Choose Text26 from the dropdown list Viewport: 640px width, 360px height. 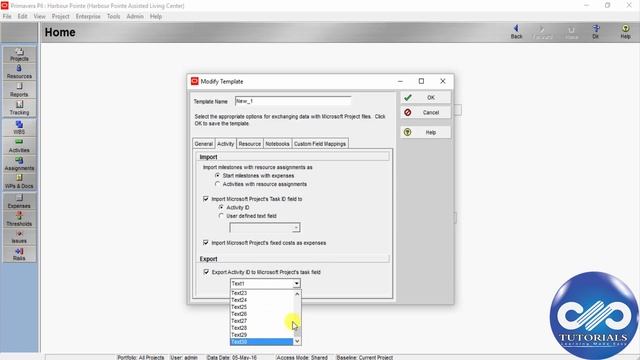click(262, 314)
